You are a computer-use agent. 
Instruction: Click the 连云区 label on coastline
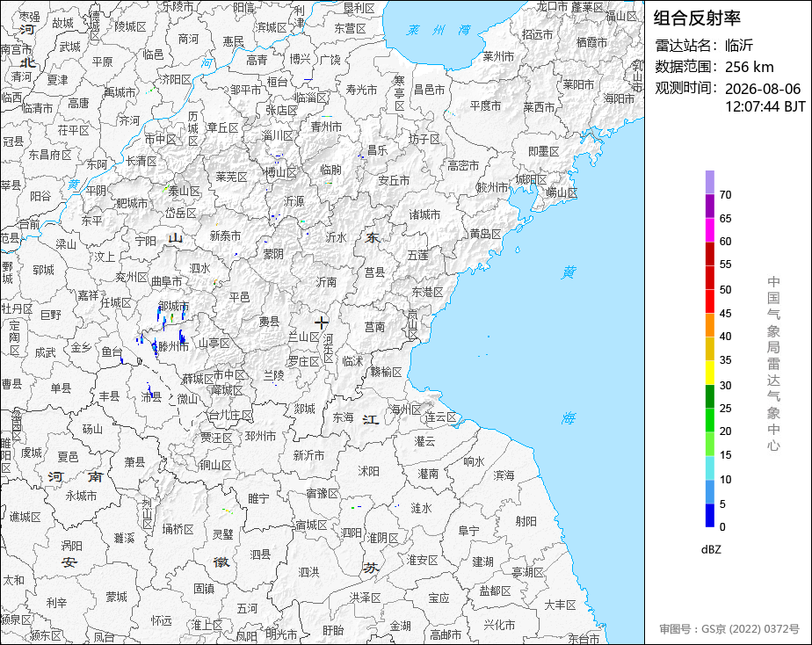pyautogui.click(x=440, y=417)
